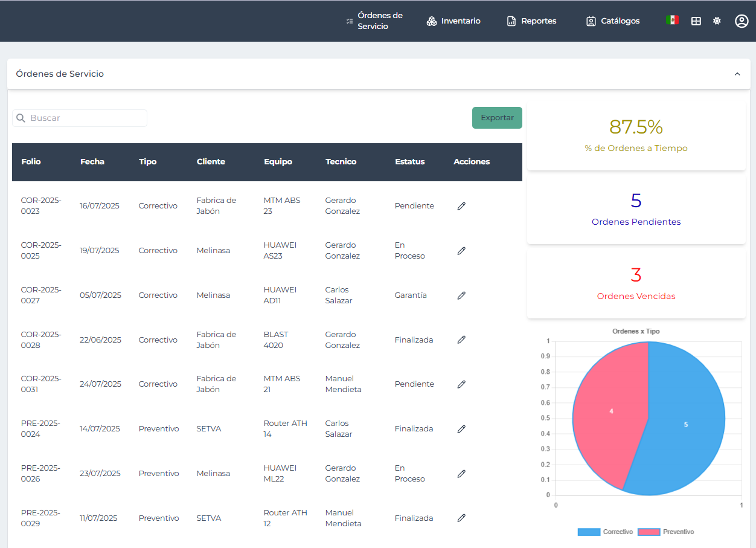Open the Inventario menu

click(453, 21)
